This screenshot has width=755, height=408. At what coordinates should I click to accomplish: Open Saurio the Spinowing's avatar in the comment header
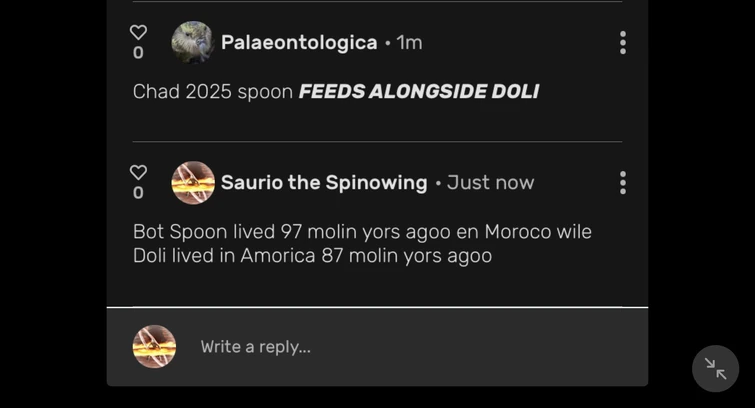point(193,183)
